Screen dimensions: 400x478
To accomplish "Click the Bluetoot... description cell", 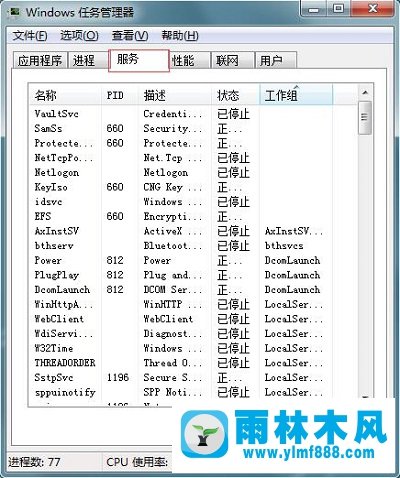I will (173, 246).
